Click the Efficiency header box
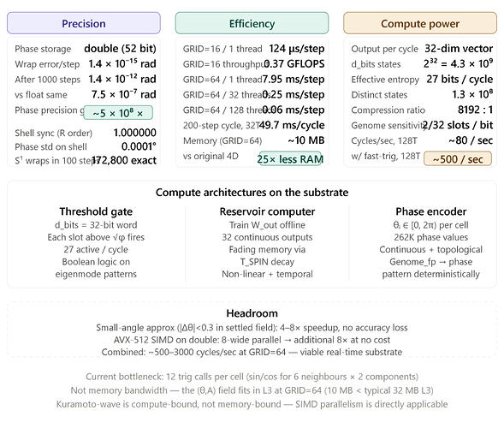This screenshot has height=428, width=504. (x=252, y=23)
